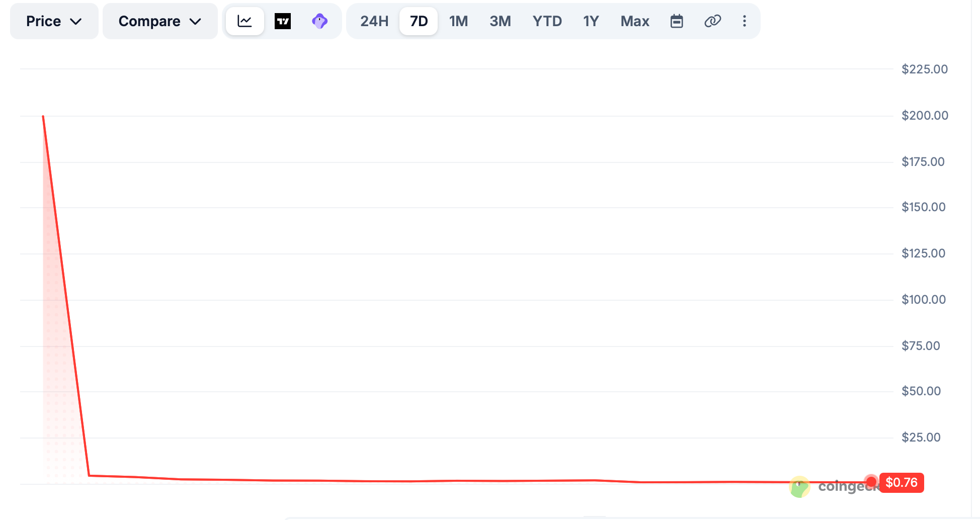Select the 7D time range
Image resolution: width=980 pixels, height=520 pixels.
point(419,21)
